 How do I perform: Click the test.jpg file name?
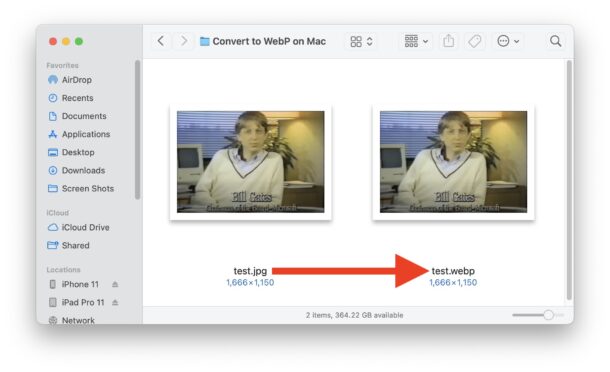250,271
